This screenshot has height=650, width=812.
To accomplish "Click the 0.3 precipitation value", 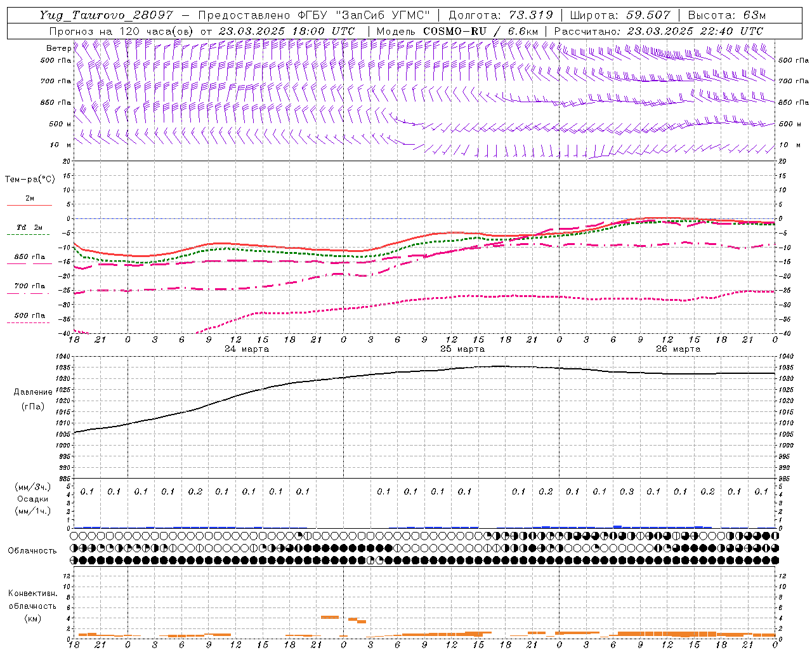I will 627,491.
